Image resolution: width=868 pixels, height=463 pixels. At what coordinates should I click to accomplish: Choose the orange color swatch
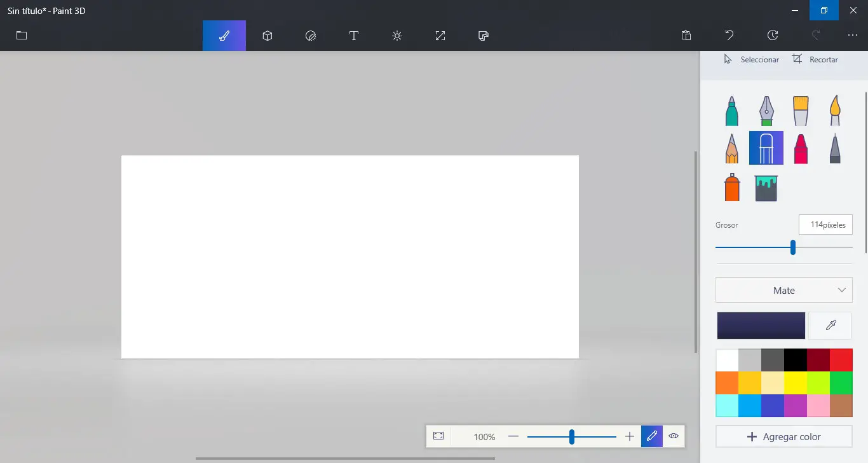727,383
